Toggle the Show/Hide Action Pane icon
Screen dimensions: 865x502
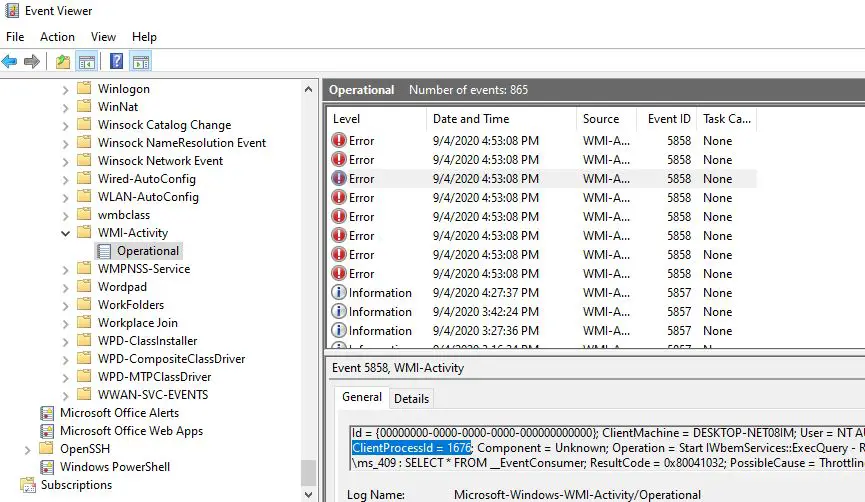pos(141,62)
